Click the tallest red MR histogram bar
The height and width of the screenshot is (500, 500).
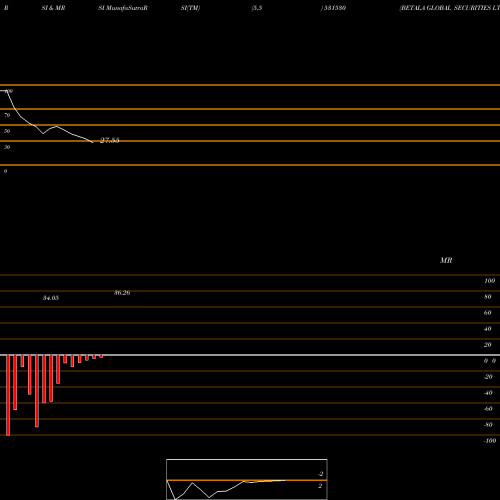(x=8, y=395)
